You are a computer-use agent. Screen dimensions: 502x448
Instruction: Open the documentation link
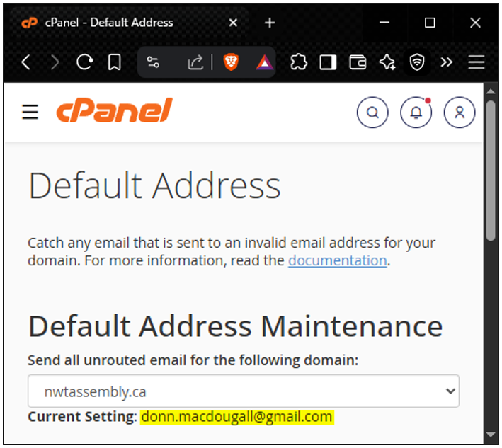(338, 260)
